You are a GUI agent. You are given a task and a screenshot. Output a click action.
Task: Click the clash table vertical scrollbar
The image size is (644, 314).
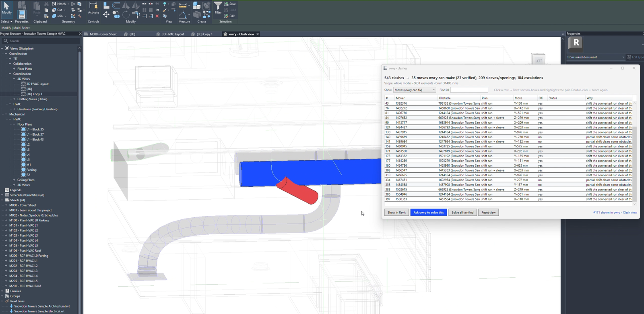(x=635, y=153)
